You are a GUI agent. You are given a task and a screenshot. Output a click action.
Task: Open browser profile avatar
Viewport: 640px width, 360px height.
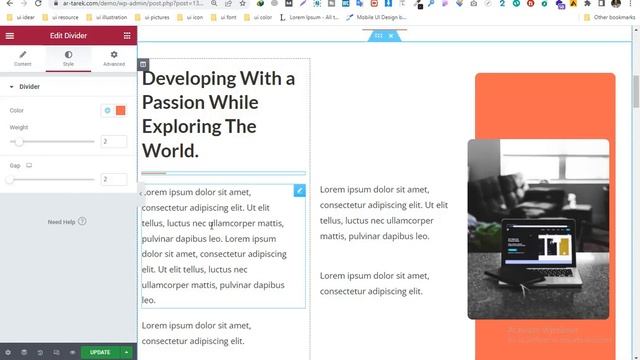[616, 3]
